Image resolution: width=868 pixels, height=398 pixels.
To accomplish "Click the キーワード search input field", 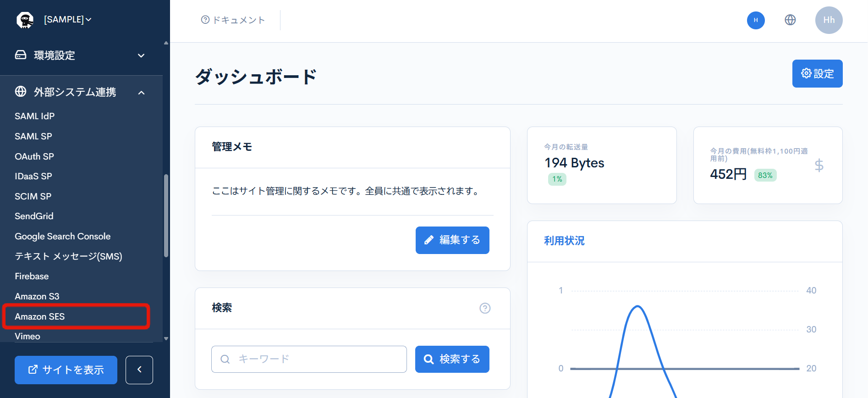I will click(309, 359).
